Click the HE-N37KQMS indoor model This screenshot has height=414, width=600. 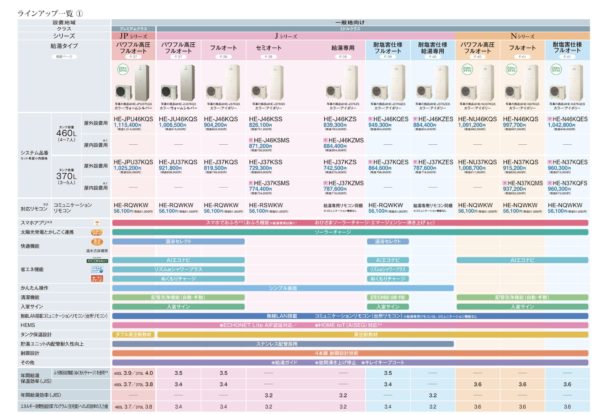click(x=525, y=183)
